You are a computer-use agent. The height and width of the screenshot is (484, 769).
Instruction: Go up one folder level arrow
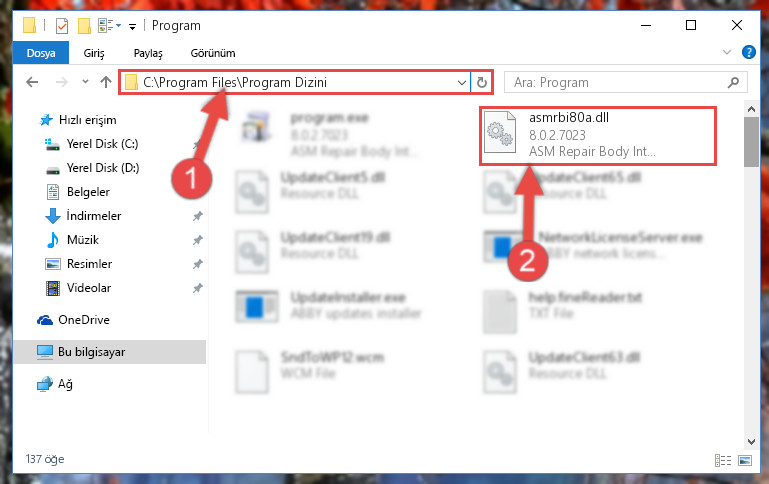[x=106, y=82]
